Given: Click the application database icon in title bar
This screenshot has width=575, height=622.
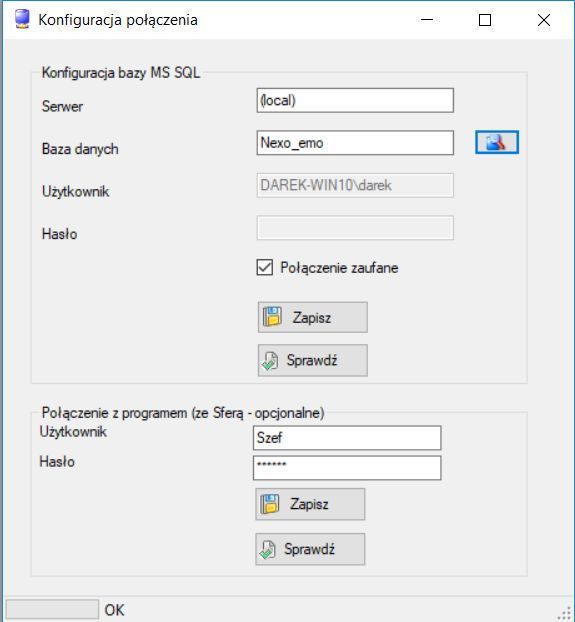Looking at the screenshot, I should [22, 19].
